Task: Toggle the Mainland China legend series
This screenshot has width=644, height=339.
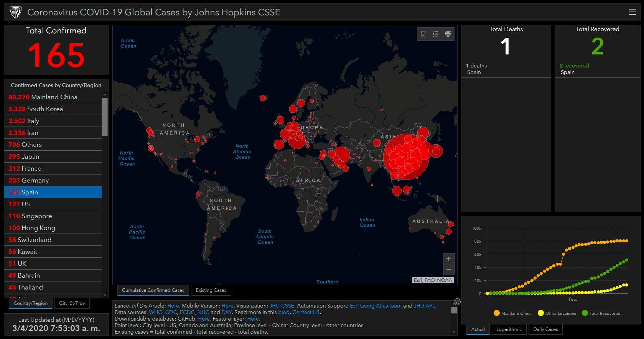Action: click(512, 313)
